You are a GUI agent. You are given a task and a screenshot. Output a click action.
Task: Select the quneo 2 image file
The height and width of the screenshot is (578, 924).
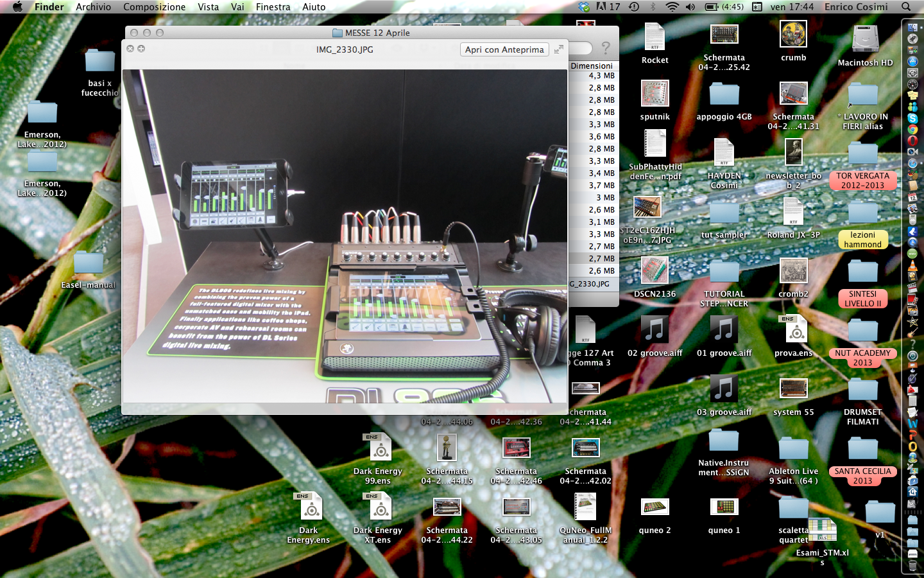[x=654, y=507]
